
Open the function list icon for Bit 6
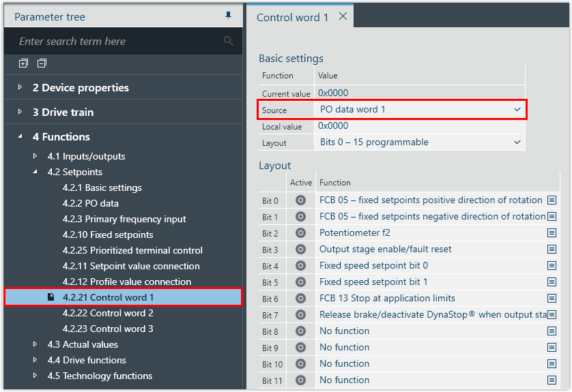click(552, 299)
